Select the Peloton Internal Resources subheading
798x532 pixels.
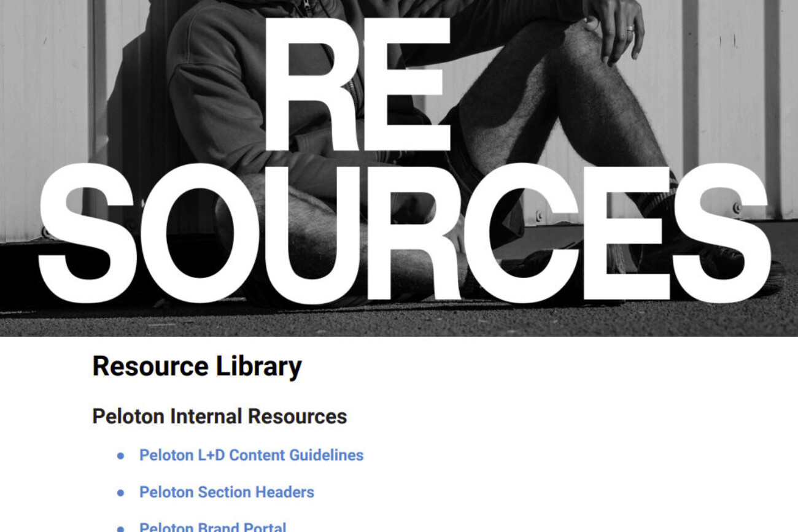[219, 416]
